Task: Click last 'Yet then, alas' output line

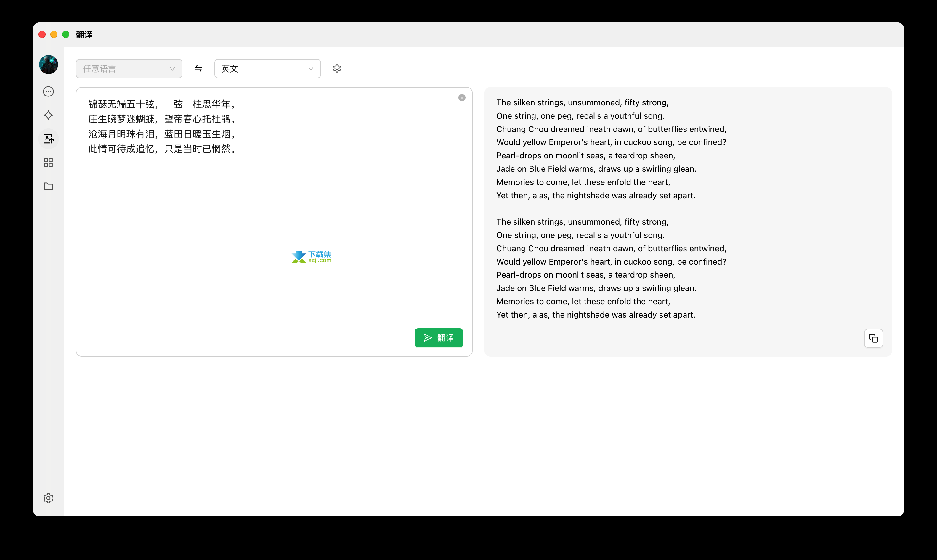Action: (596, 315)
